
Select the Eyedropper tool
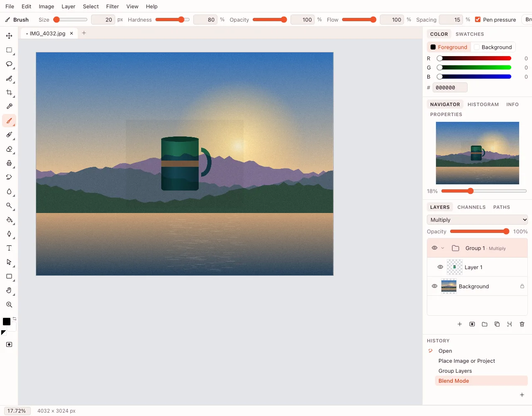tap(9, 106)
